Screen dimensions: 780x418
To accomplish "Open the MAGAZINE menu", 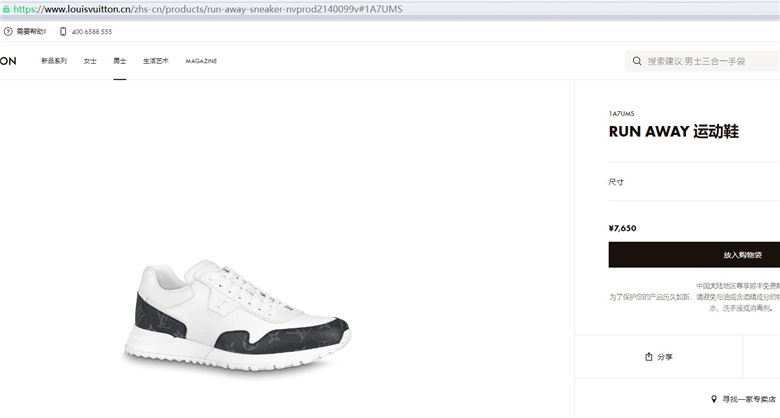I will click(x=201, y=61).
